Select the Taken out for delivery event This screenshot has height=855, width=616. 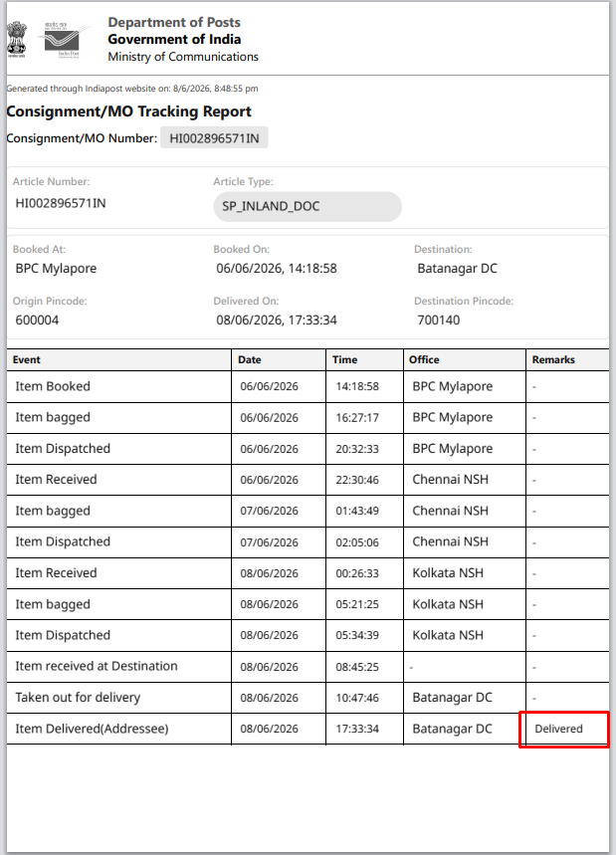[78, 698]
